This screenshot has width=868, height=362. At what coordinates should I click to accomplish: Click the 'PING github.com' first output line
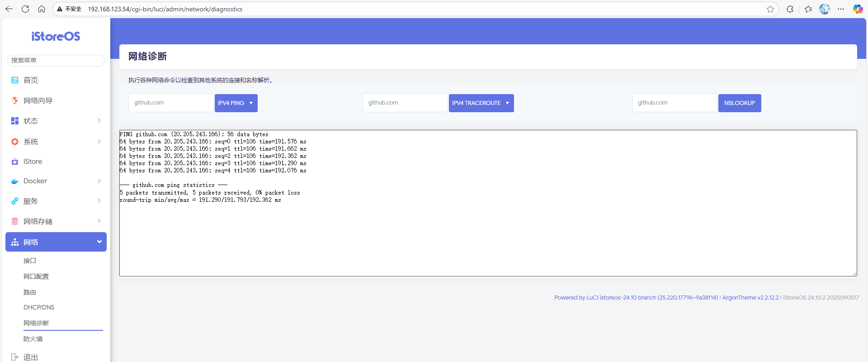click(x=194, y=134)
